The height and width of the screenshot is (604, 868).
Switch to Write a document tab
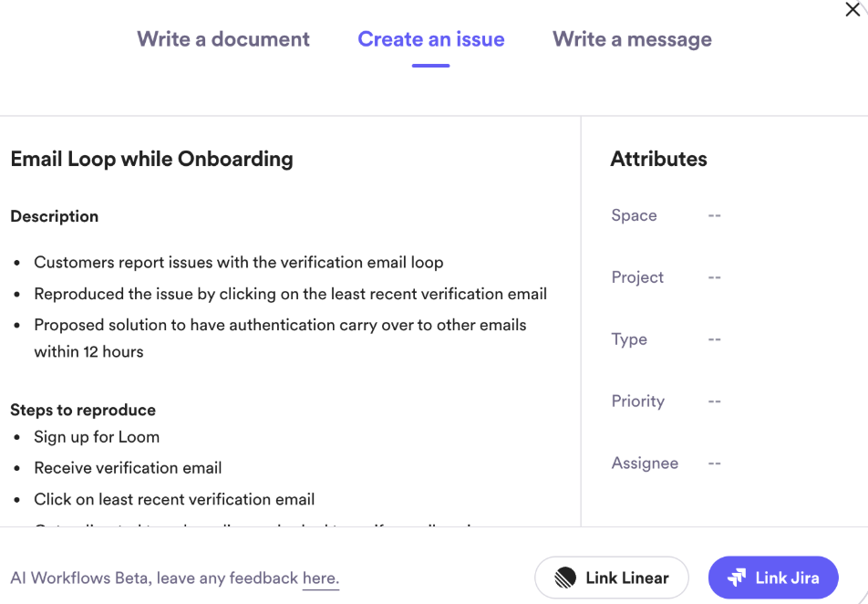pyautogui.click(x=223, y=39)
